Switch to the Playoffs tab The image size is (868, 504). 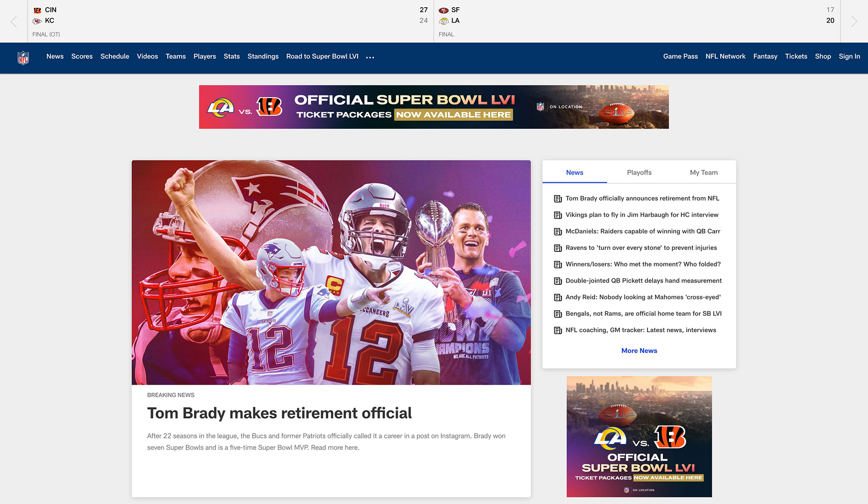click(x=639, y=172)
